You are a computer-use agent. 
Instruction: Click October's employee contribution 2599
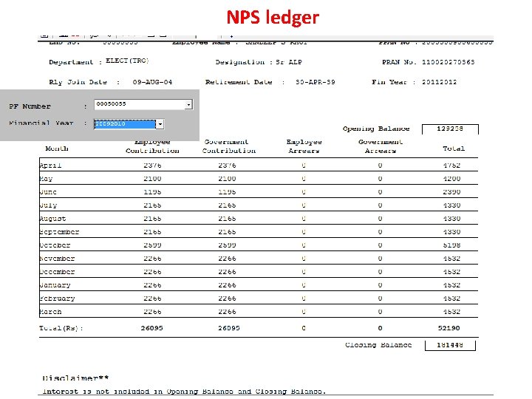(152, 245)
